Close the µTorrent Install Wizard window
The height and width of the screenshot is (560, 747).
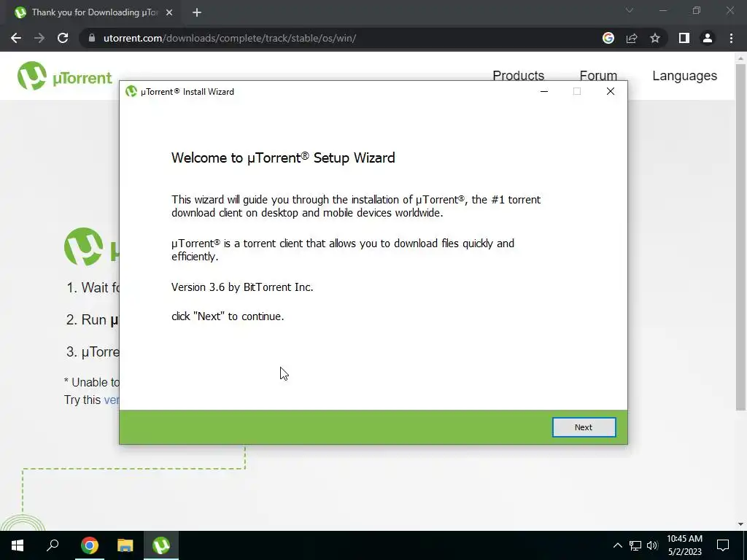pos(611,91)
